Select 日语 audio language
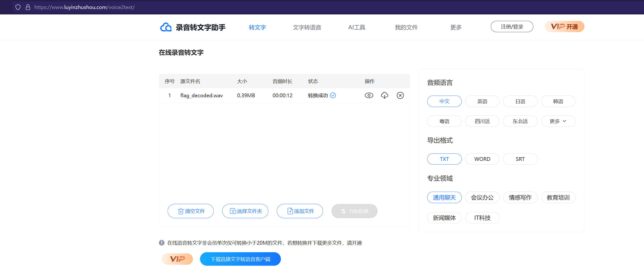This screenshot has width=644, height=278. 520,101
